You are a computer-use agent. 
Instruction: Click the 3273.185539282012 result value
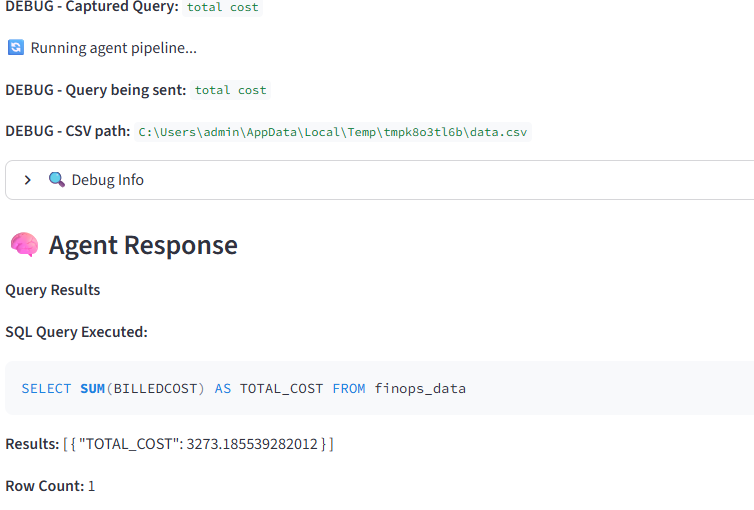click(251, 443)
